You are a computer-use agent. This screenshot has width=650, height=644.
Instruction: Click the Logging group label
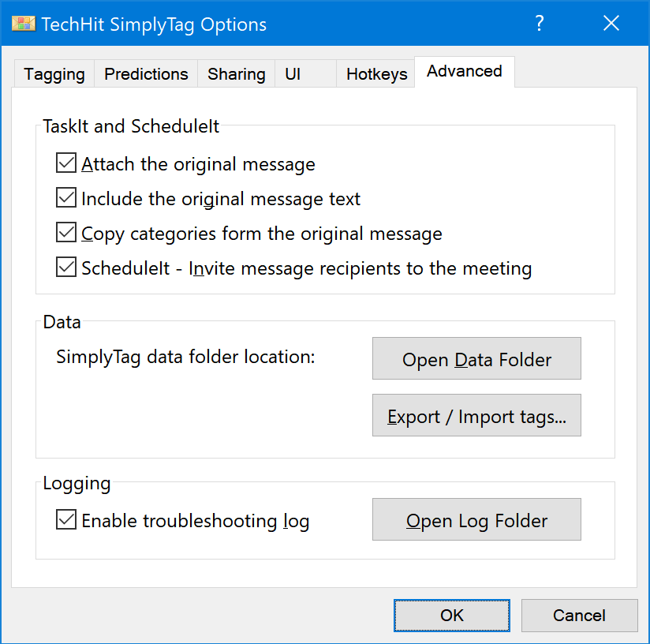pos(77,484)
